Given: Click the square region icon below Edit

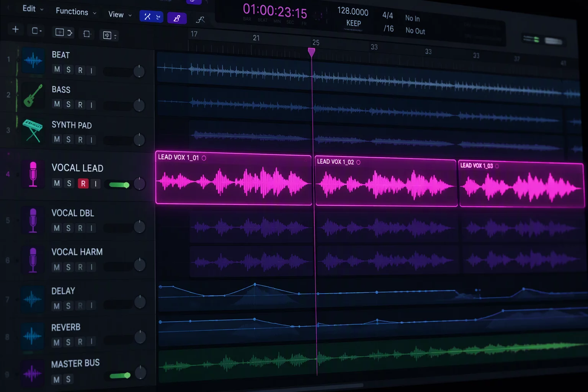Looking at the screenshot, I should 34,31.
